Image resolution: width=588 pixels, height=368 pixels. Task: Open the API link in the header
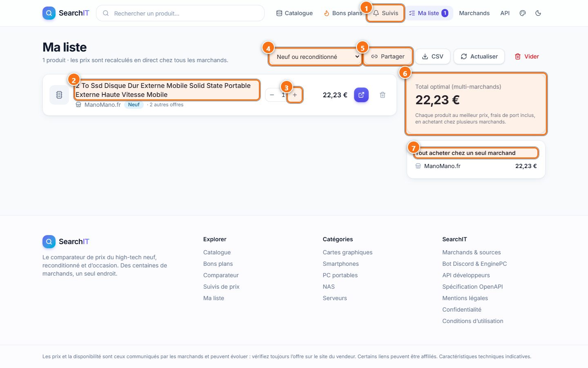505,13
